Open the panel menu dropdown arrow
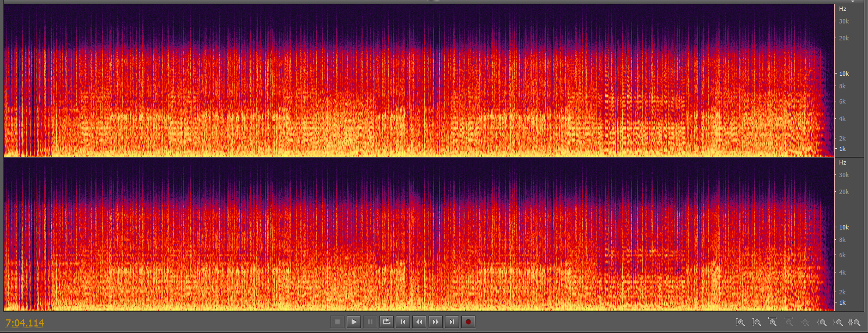 pyautogui.click(x=853, y=2)
